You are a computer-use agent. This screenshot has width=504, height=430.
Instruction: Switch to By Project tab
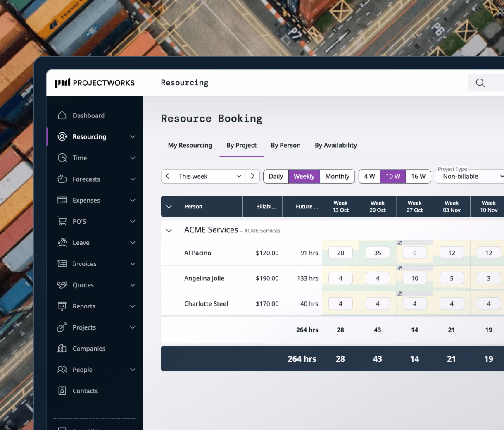pos(241,145)
